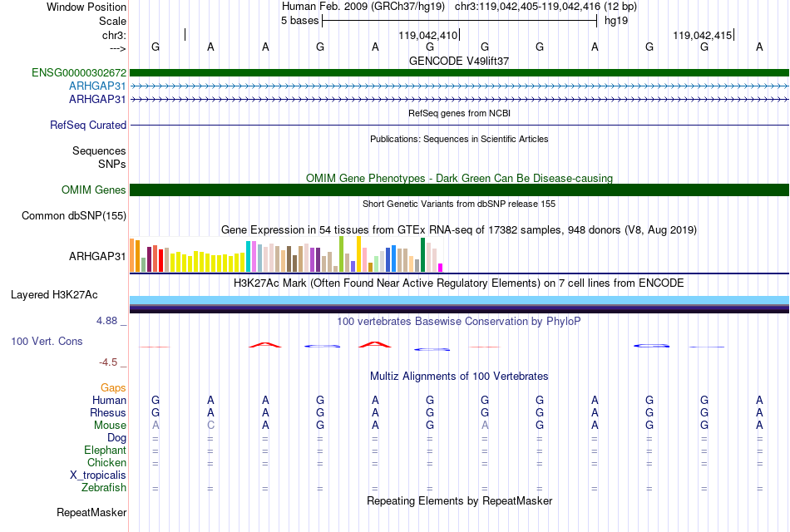Click the Layered H3K27Ac track label
This screenshot has width=790, height=532.
coord(54,295)
